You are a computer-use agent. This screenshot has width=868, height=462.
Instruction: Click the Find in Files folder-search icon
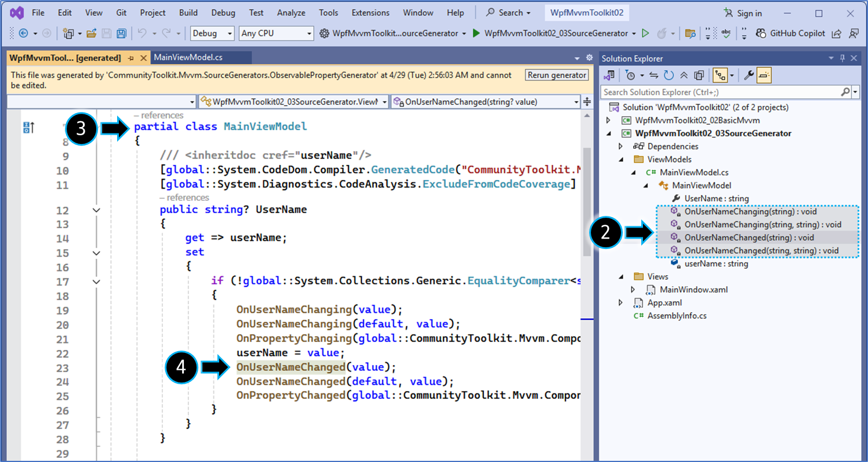point(690,34)
